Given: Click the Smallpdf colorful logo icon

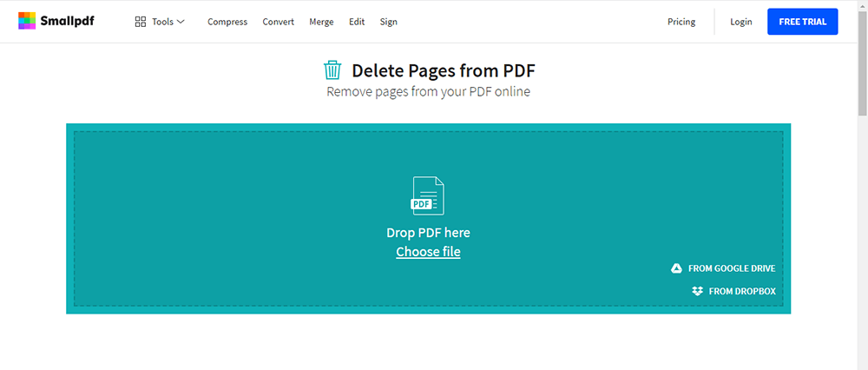Looking at the screenshot, I should 28,22.
